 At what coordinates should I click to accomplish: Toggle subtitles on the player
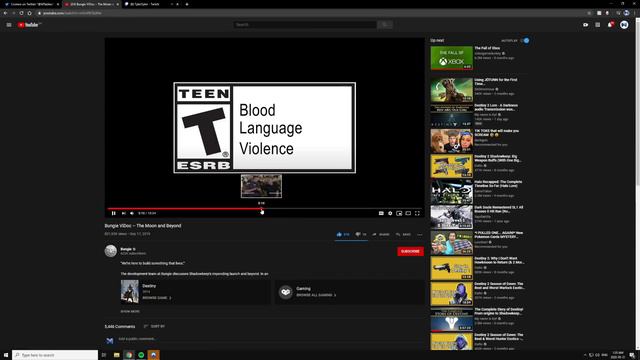click(381, 213)
